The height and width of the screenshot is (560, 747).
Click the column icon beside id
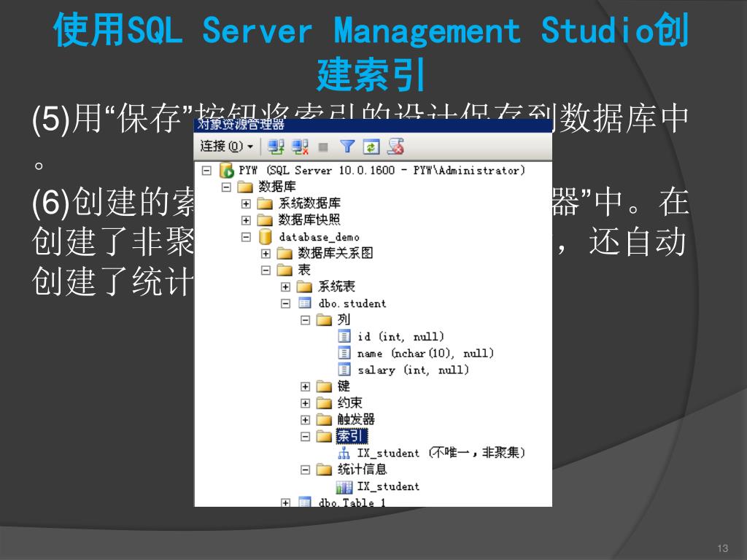click(x=344, y=336)
